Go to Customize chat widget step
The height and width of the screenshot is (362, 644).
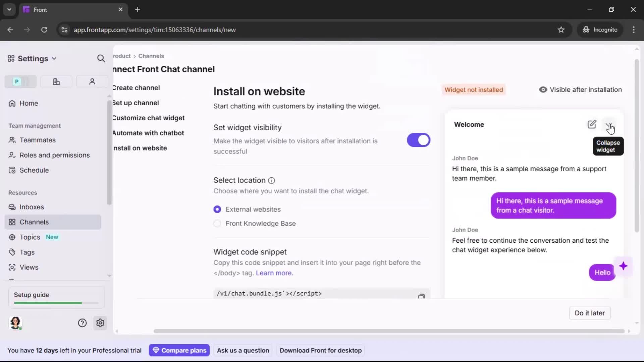[148, 118]
